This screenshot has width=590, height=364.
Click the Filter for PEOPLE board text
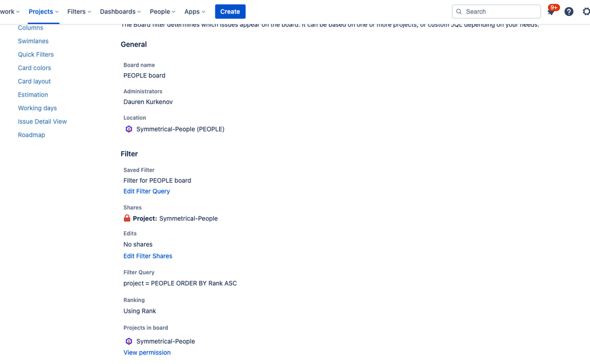(x=157, y=181)
